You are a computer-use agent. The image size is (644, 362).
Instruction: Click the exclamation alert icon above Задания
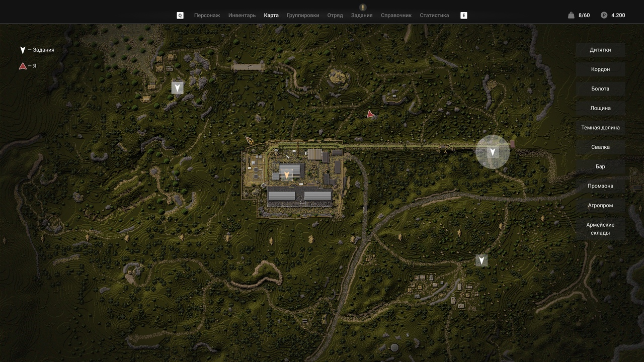click(363, 7)
